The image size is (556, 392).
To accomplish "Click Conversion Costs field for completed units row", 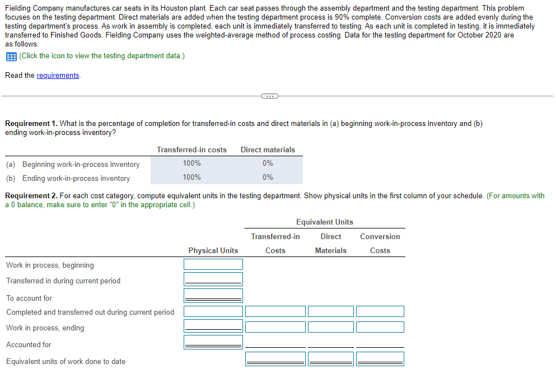I will click(380, 311).
